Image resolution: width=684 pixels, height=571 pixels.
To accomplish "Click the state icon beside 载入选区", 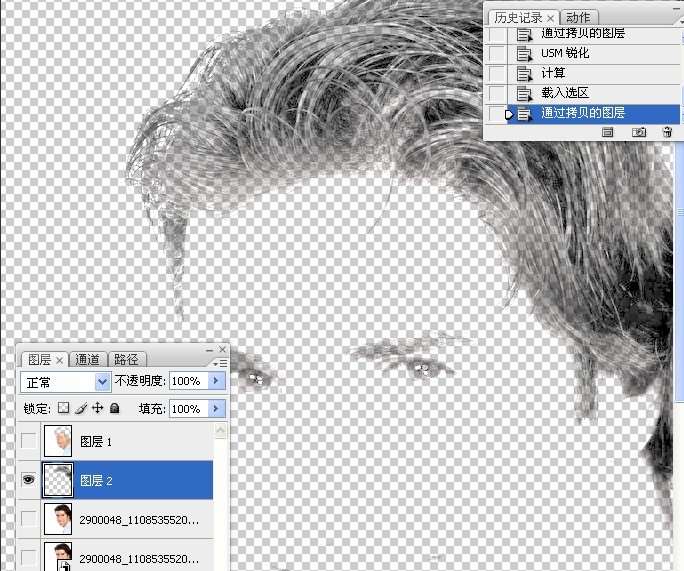I will (x=524, y=93).
